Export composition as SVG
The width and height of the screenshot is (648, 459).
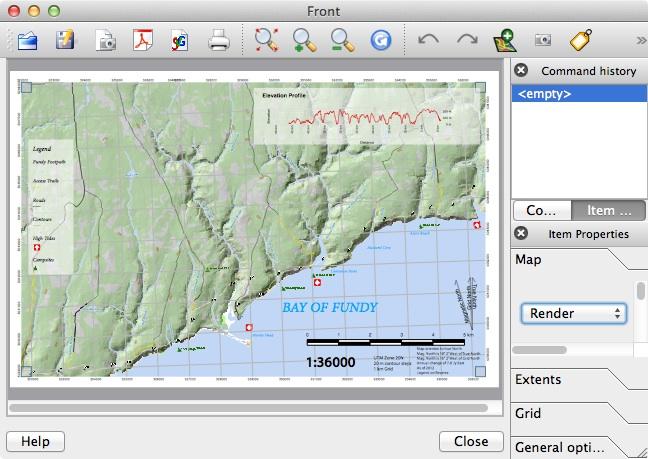coord(180,41)
